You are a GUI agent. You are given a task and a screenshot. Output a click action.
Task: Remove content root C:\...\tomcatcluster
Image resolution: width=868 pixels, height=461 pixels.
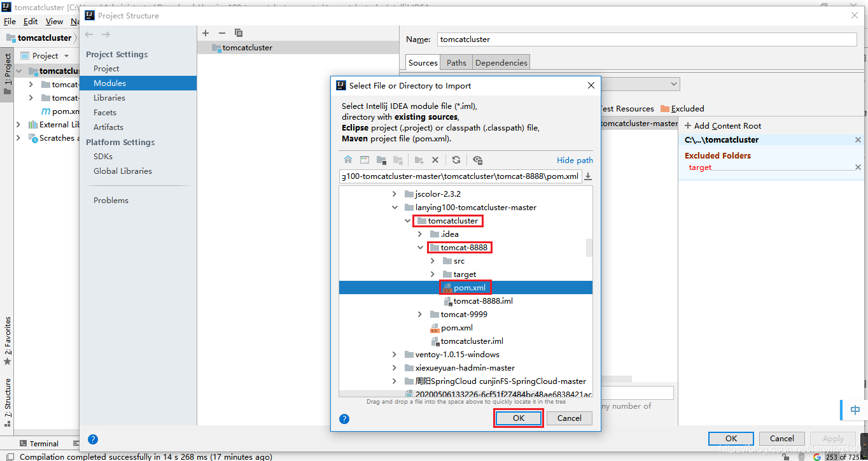[858, 140]
